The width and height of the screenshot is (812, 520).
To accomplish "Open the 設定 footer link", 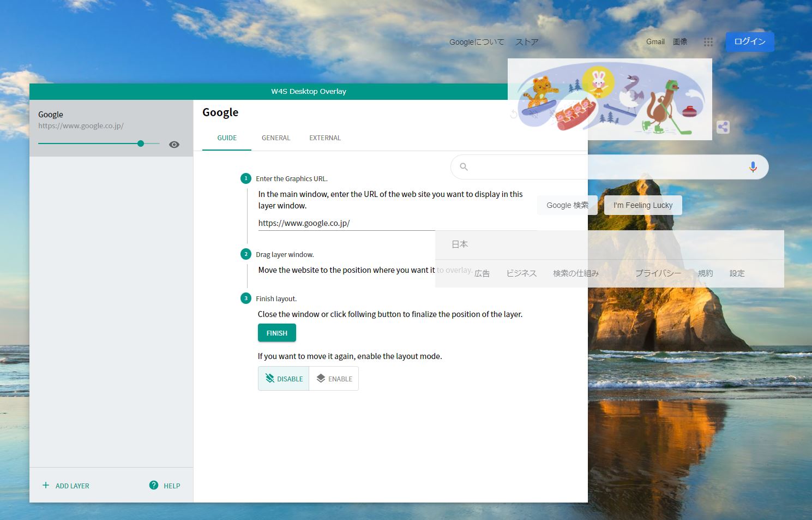I will pos(737,273).
